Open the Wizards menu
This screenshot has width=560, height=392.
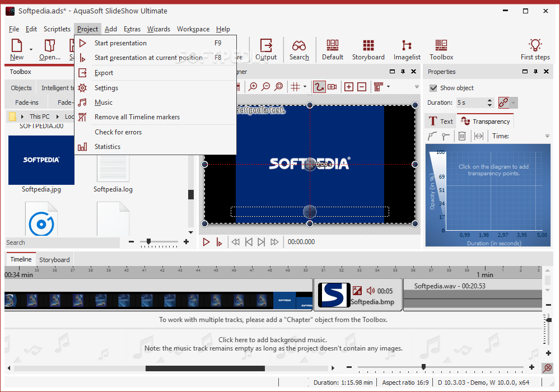coord(158,29)
